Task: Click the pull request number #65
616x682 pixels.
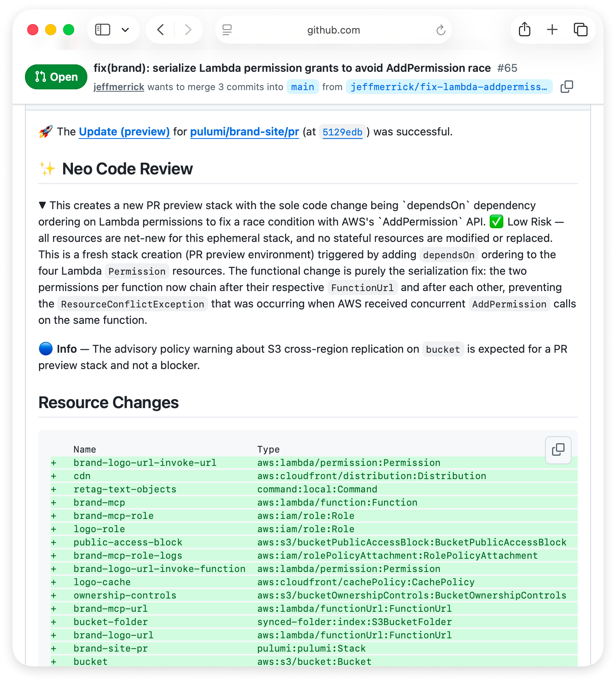Action: (507, 68)
